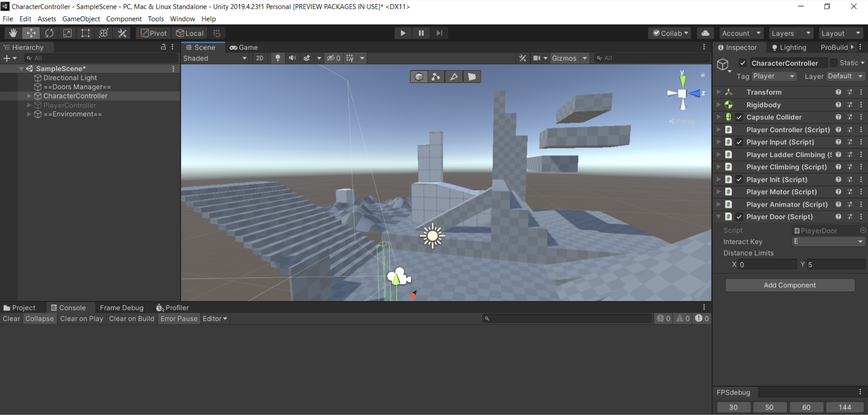Viewport: 868px width, 415px height.
Task: Toggle Static checkbox
Action: [834, 63]
